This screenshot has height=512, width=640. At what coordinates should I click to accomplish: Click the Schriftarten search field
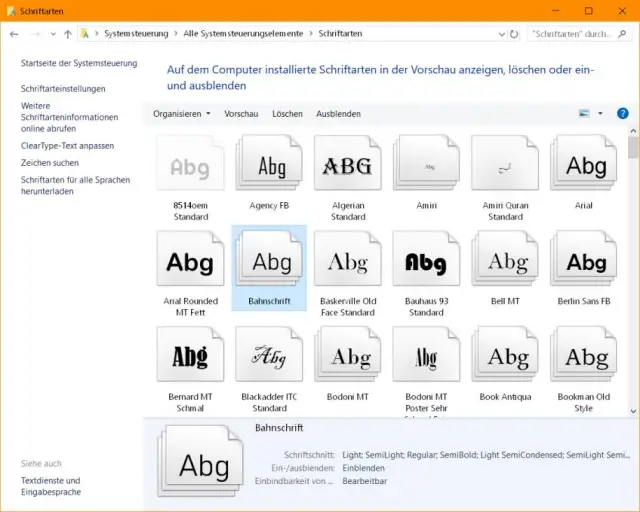click(x=572, y=33)
